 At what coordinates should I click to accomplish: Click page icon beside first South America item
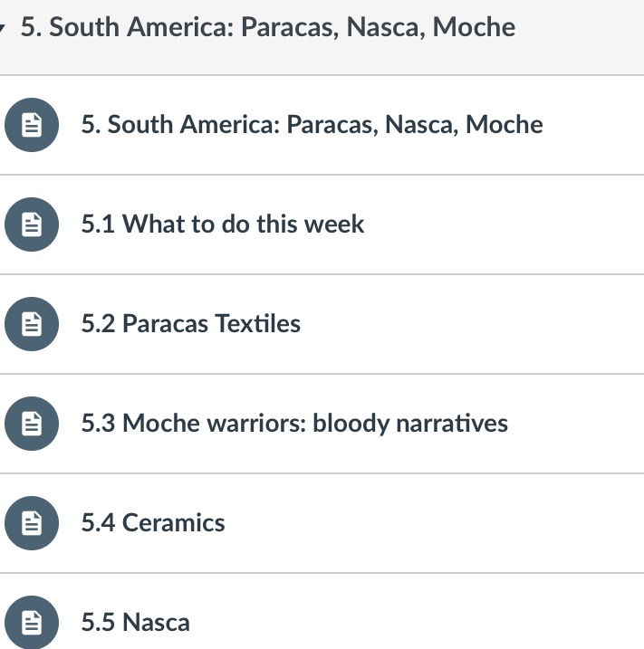coord(32,125)
